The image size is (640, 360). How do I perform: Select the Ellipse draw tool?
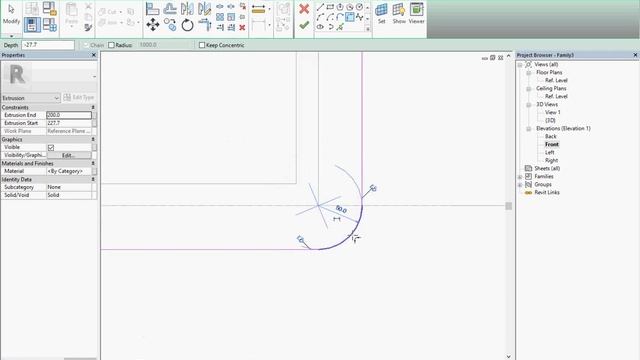pyautogui.click(x=320, y=27)
